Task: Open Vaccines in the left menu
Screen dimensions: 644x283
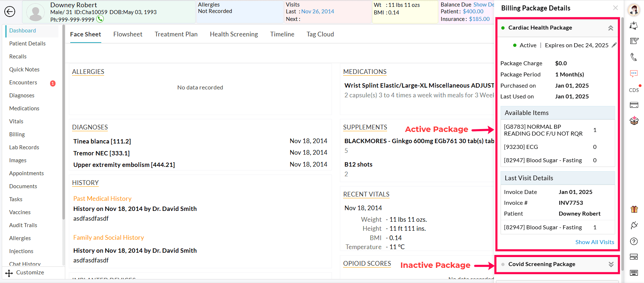Action: click(x=20, y=212)
